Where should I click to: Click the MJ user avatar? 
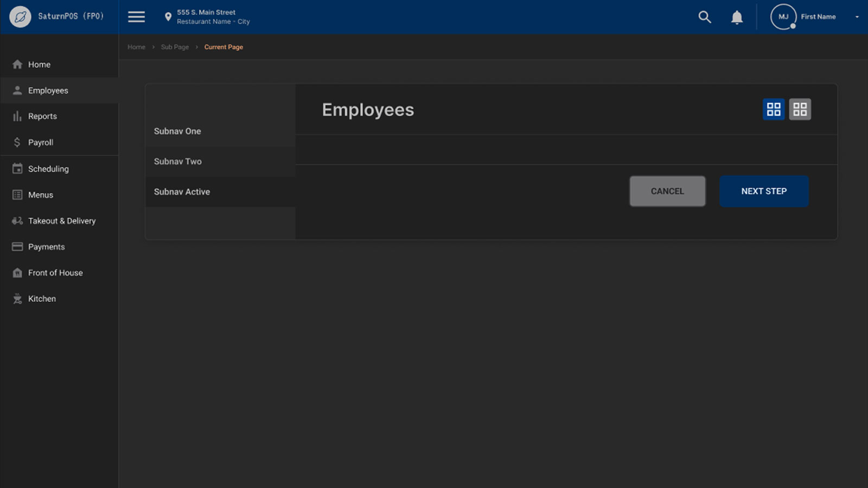coord(783,17)
